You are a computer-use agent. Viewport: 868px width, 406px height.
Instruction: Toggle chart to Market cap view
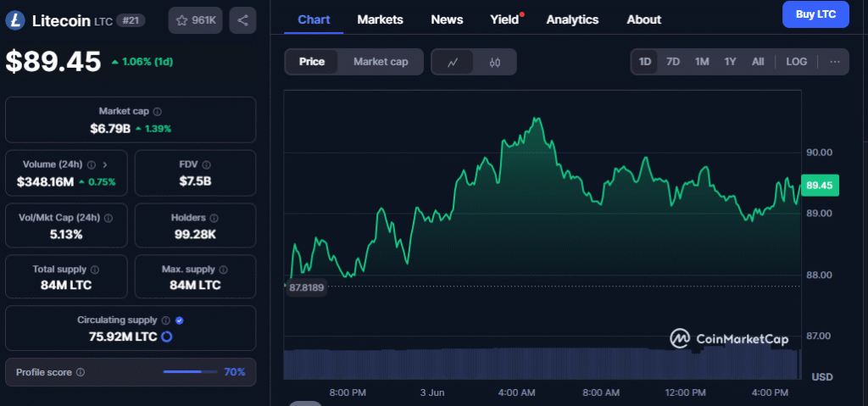pos(381,62)
